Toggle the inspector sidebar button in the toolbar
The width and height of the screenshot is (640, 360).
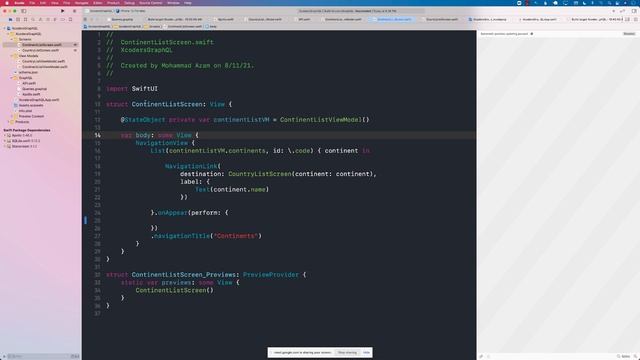click(634, 11)
